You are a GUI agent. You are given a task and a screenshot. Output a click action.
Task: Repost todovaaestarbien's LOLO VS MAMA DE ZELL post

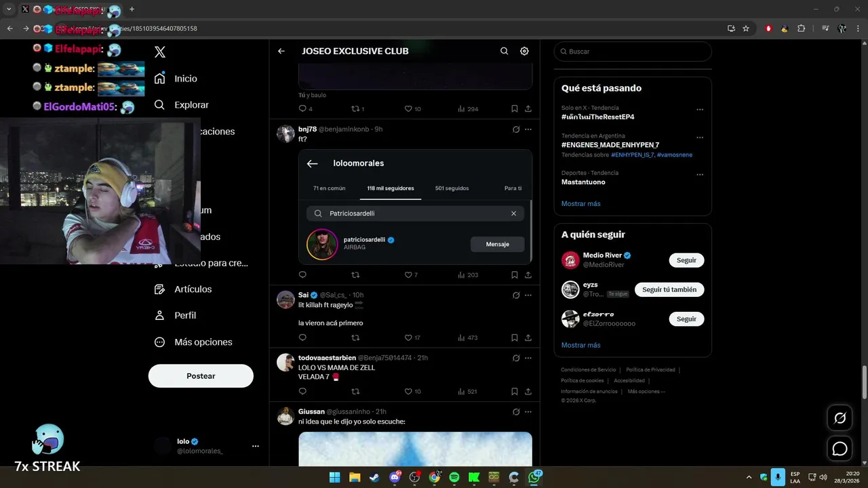coord(355,392)
